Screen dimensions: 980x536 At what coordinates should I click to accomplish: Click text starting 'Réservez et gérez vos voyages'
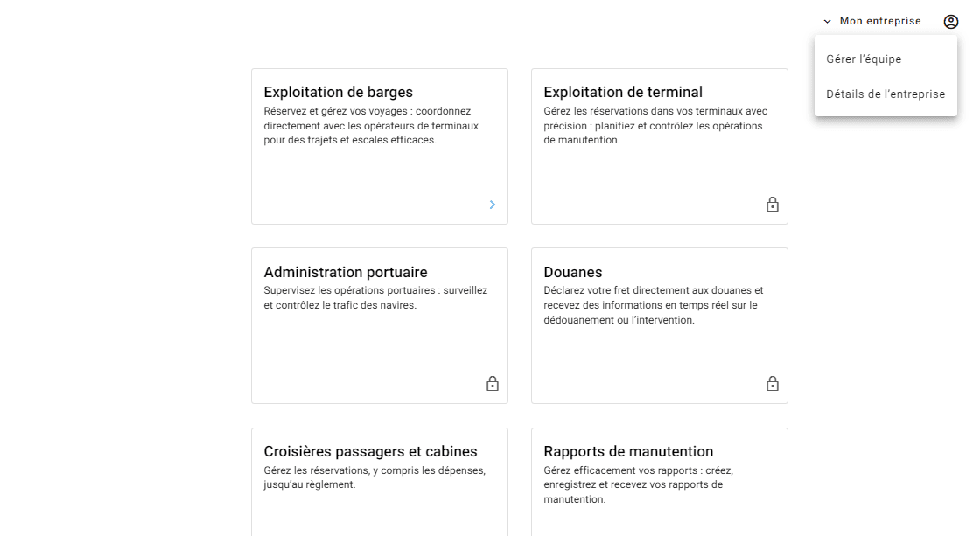[371, 126]
